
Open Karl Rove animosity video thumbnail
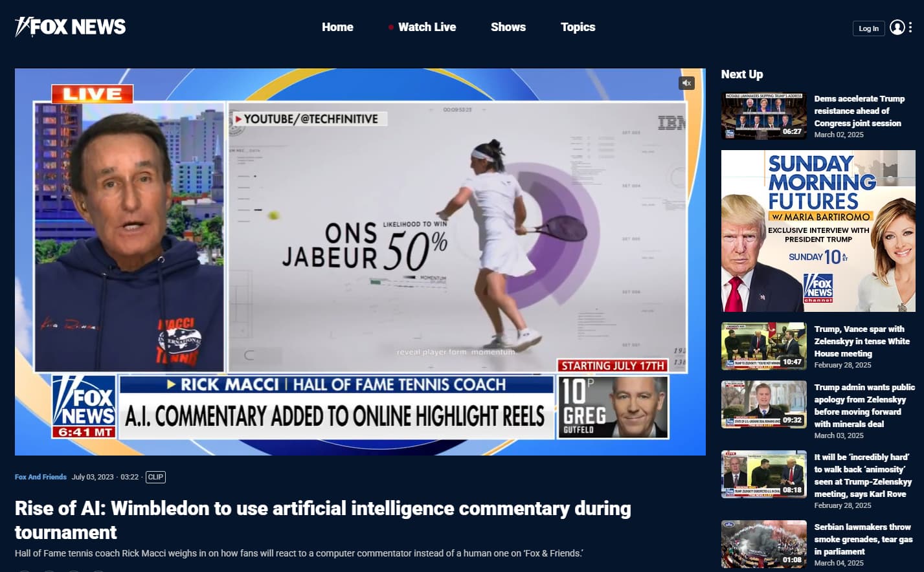tap(764, 474)
